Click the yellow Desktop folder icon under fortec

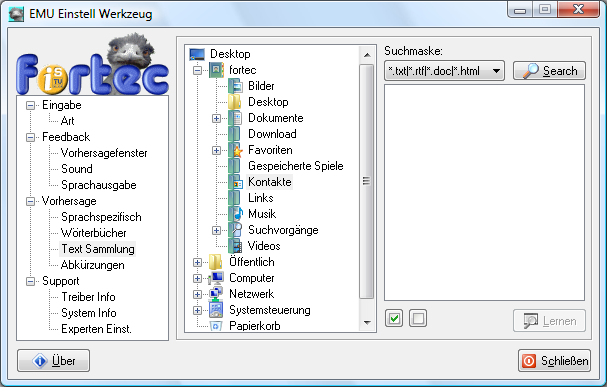tap(235, 102)
